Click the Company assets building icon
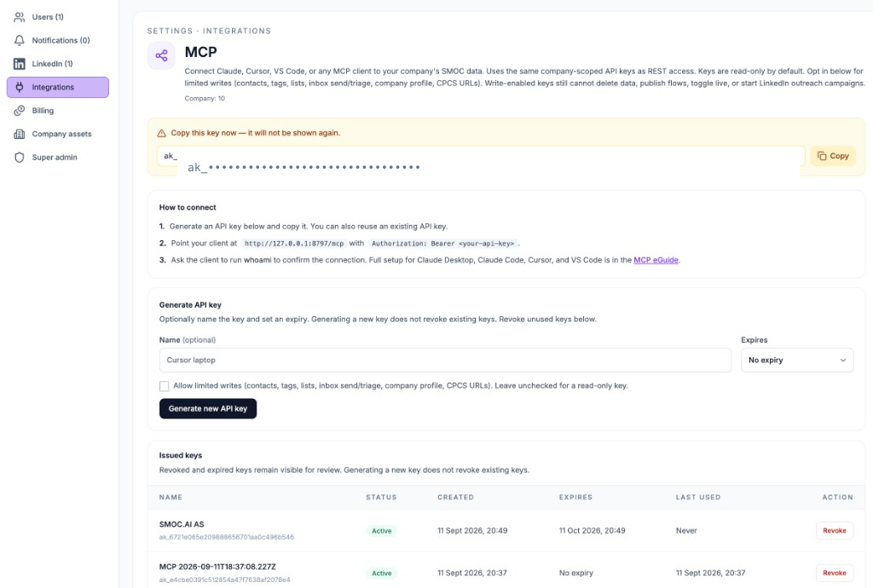This screenshot has width=873, height=588. (x=20, y=134)
